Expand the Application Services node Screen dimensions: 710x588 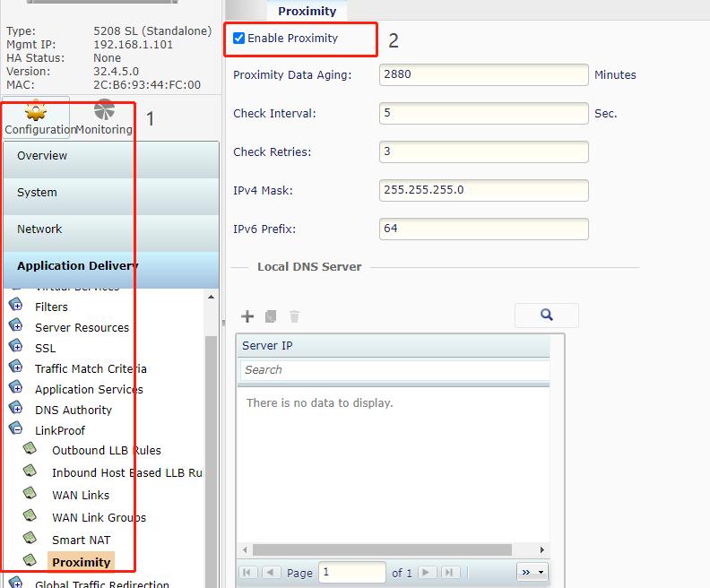pyautogui.click(x=16, y=387)
